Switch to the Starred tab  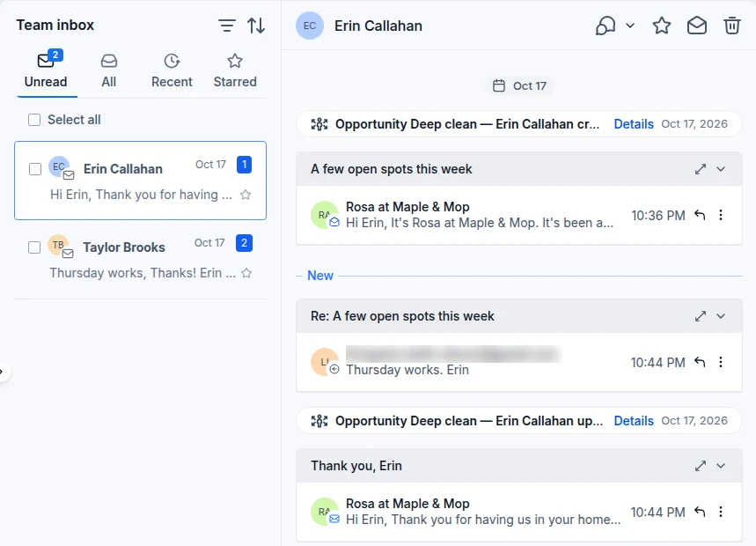click(x=235, y=70)
